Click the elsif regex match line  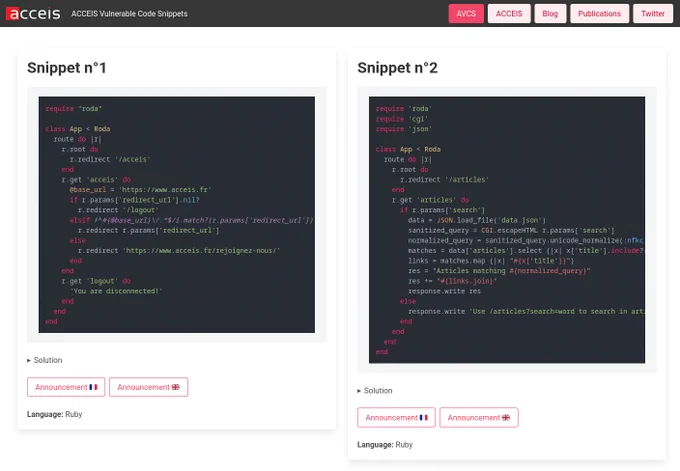point(191,220)
